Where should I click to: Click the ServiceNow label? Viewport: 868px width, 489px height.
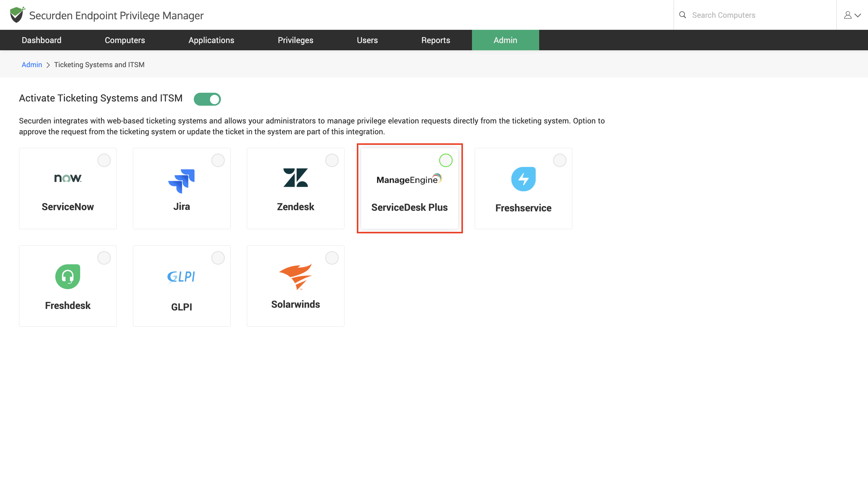68,207
